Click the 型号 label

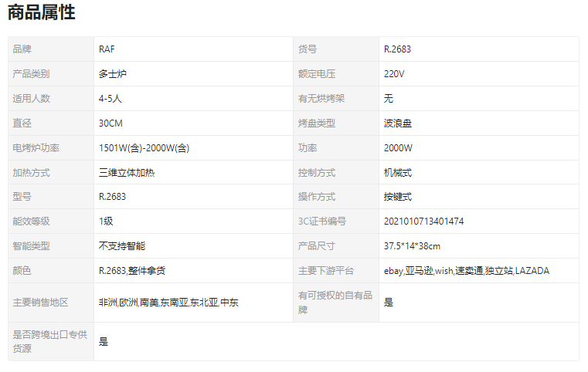tap(22, 197)
